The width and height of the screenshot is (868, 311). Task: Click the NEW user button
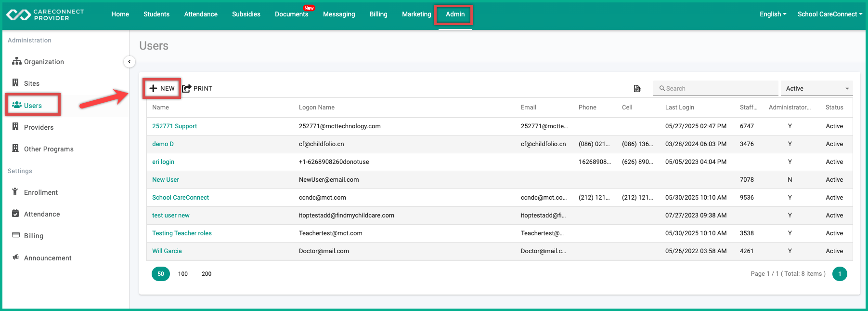tap(162, 88)
